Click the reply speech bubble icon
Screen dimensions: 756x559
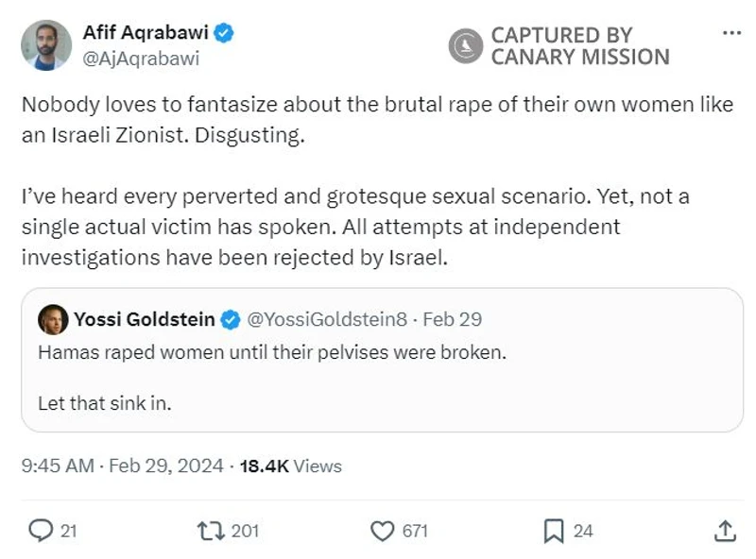point(41,531)
